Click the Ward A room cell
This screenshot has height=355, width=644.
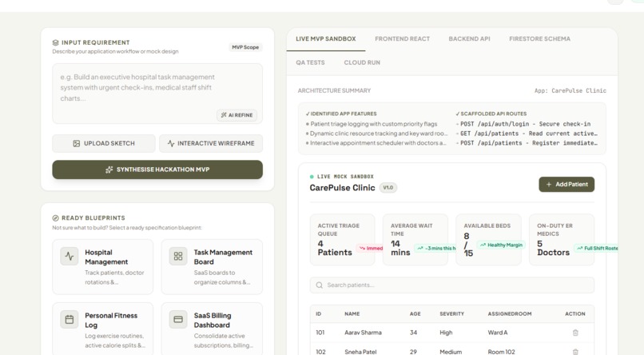[x=497, y=333]
